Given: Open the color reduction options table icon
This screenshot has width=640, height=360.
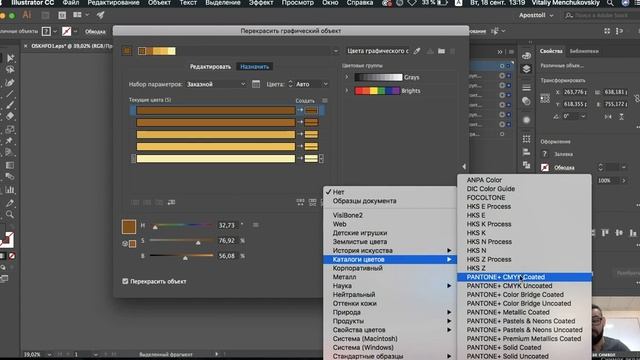Looking at the screenshot, I should (x=256, y=84).
